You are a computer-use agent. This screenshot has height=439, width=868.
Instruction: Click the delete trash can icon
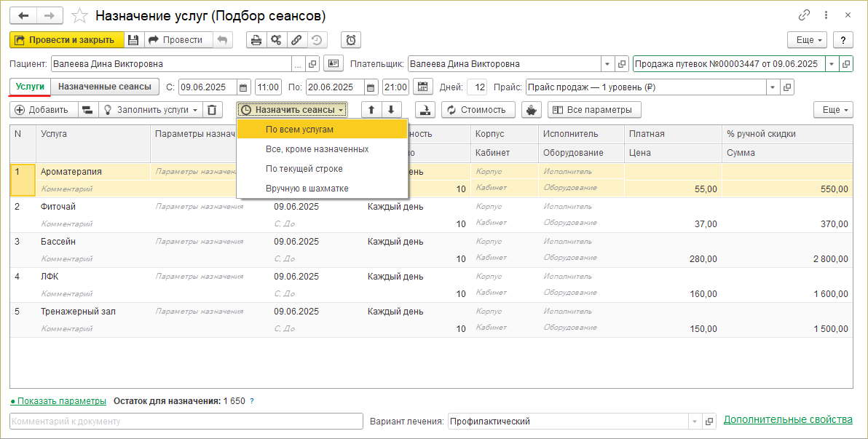pyautogui.click(x=211, y=110)
